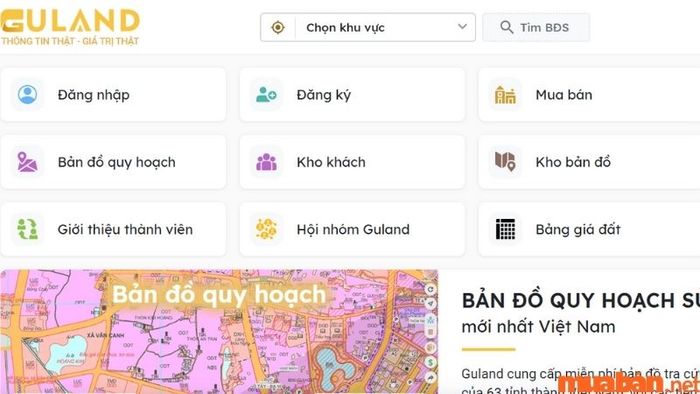
Task: Click the Kho bản đồ map icon
Action: [505, 162]
